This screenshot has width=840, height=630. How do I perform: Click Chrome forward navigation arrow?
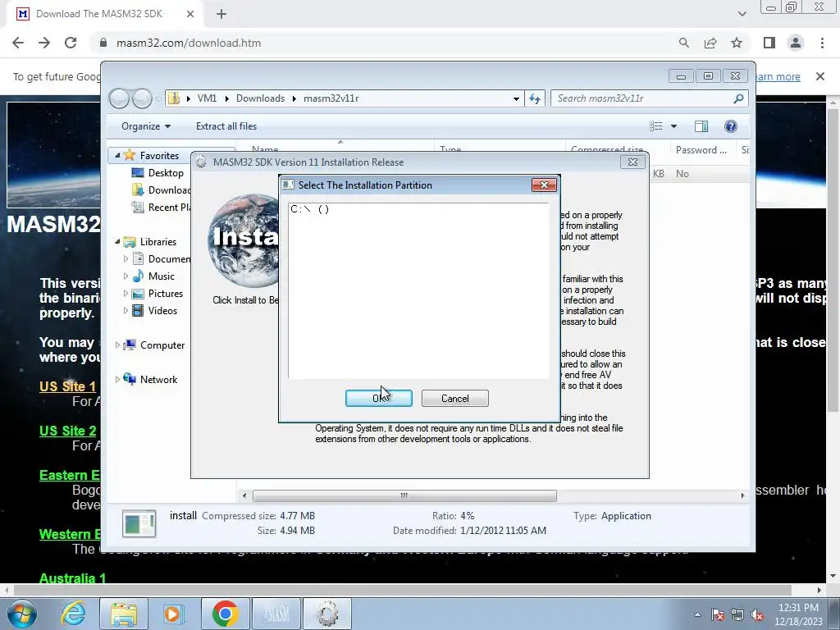pos(44,43)
